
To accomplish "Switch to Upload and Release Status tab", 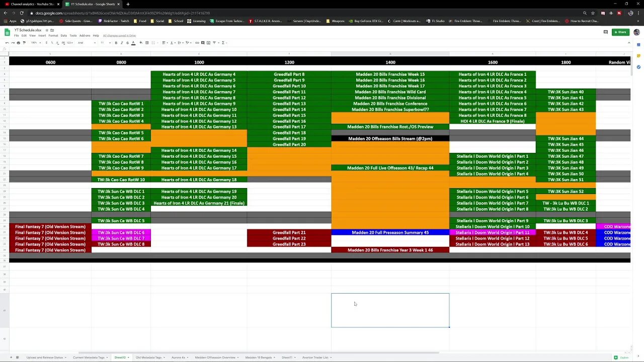I will tap(45, 357).
